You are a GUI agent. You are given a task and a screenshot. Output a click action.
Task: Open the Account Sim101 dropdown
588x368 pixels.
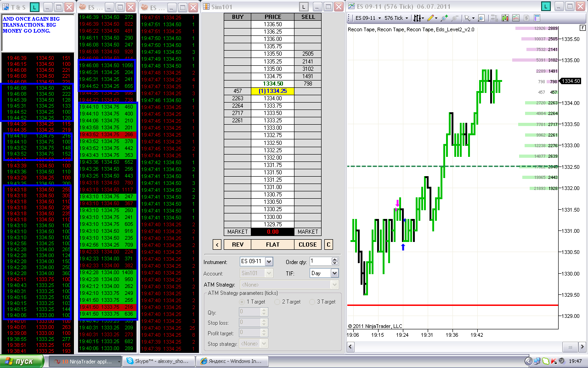[x=256, y=273]
